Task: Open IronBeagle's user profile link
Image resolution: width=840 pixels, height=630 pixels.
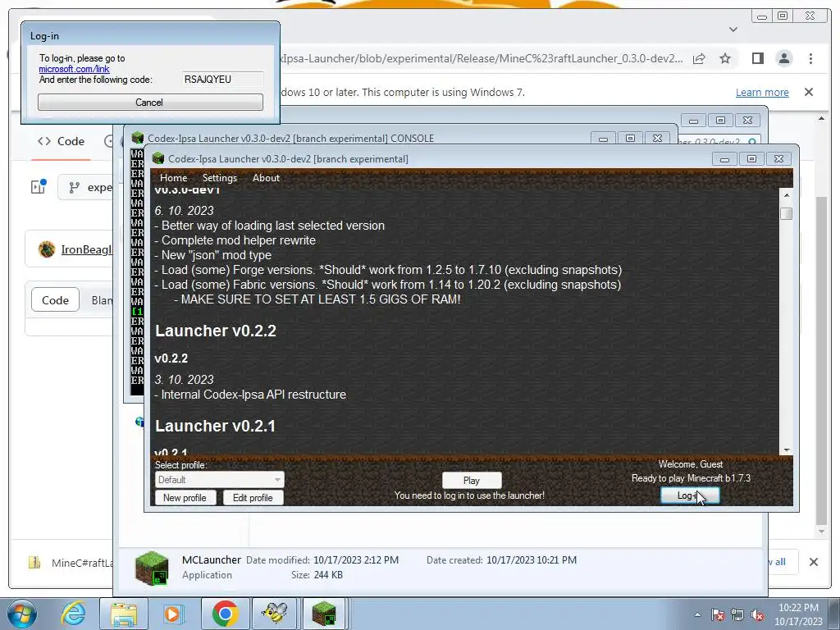Action: [x=87, y=249]
